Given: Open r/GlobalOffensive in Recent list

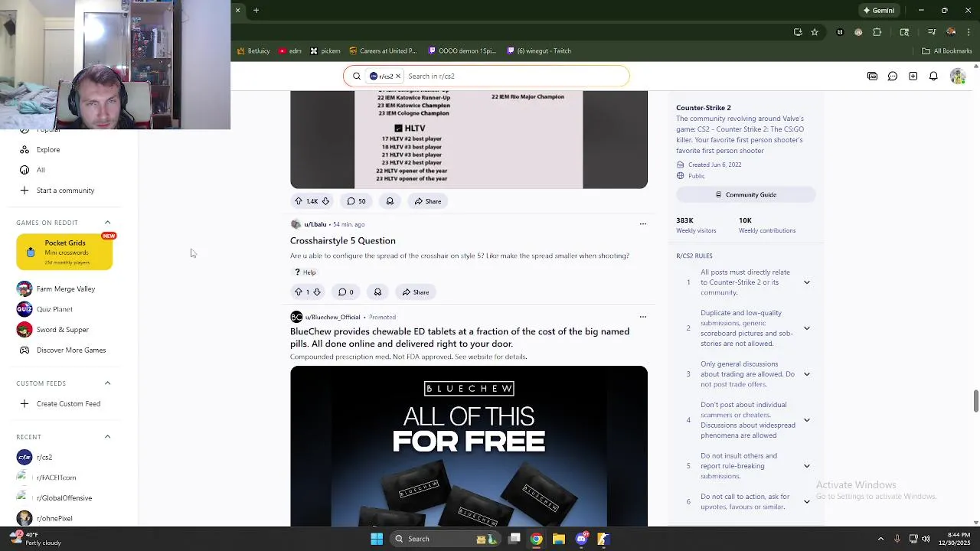Looking at the screenshot, I should coord(64,498).
